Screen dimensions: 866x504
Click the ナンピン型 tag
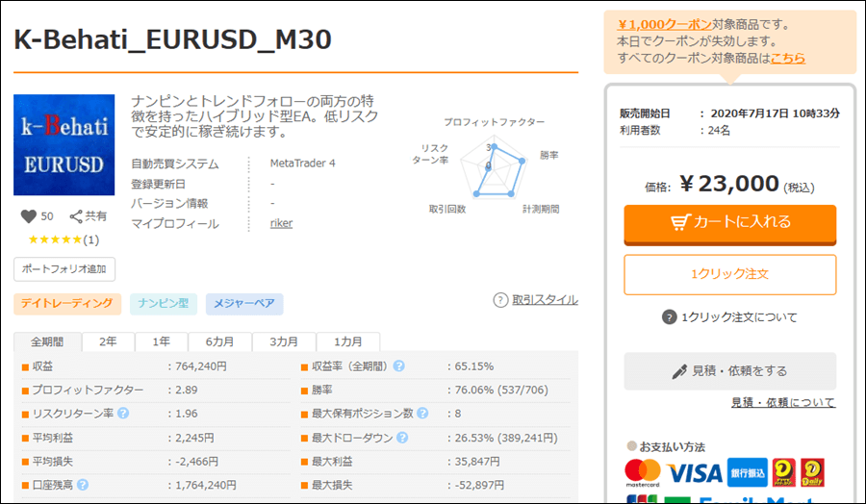coord(163,304)
